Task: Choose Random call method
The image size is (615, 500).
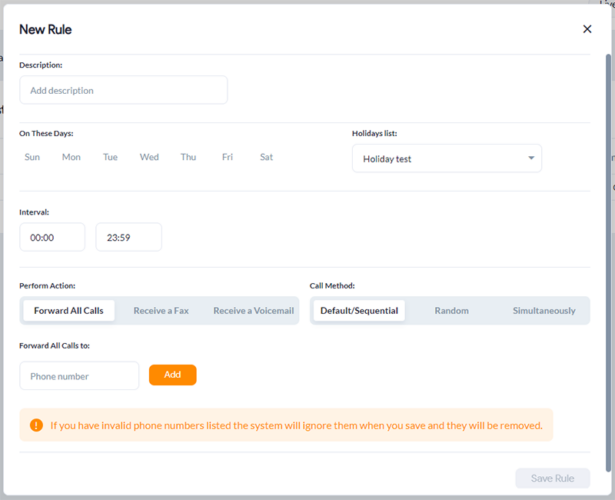Action: point(451,311)
